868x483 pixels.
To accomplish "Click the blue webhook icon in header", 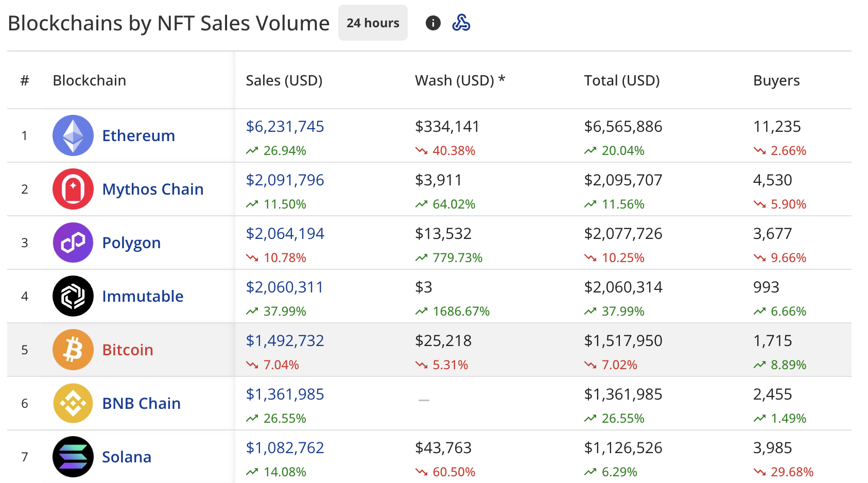I will coord(461,23).
